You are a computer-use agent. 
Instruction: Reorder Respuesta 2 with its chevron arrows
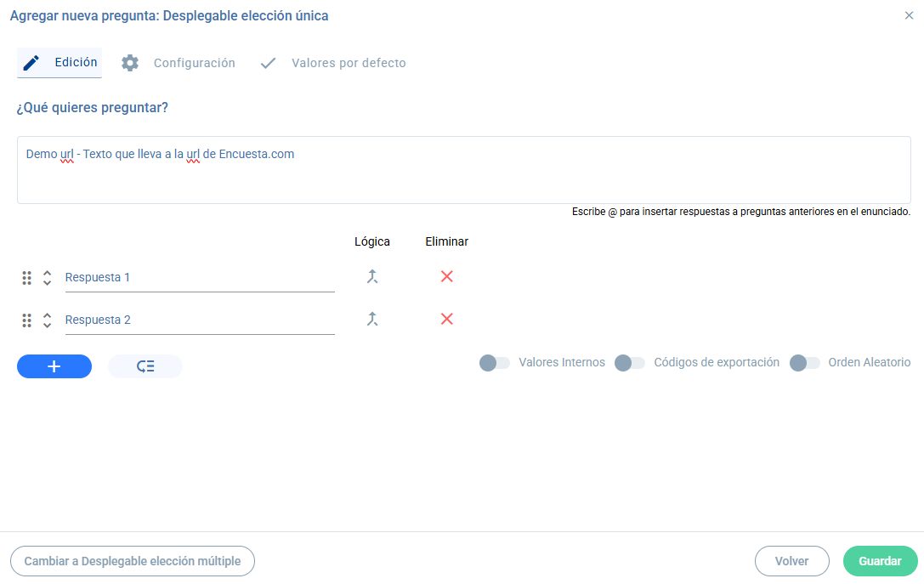click(47, 320)
